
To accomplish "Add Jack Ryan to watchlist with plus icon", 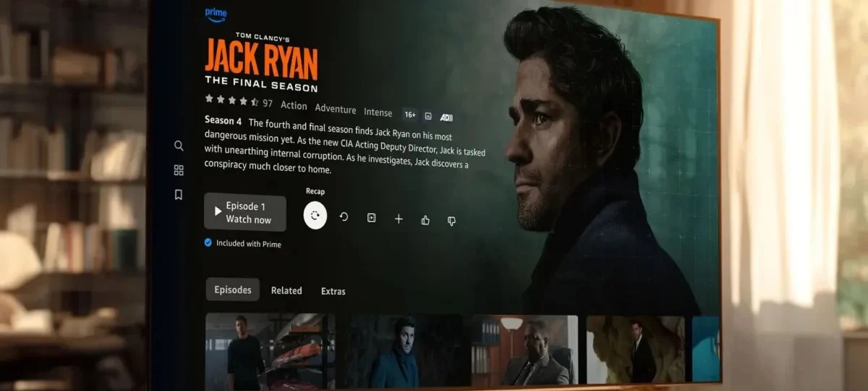I will click(x=399, y=219).
